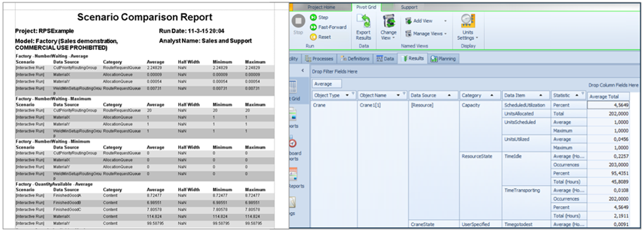Select the ScheduledUtilization data item cell
The height and width of the screenshot is (232, 644).
(526, 105)
